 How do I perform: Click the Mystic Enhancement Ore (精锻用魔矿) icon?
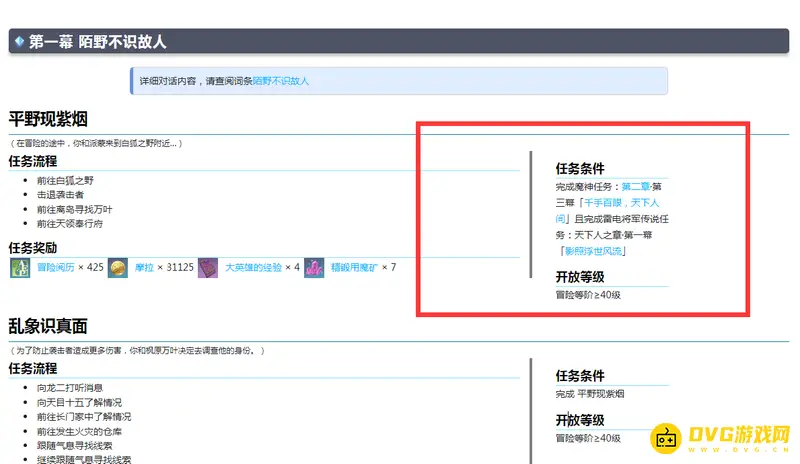point(314,267)
